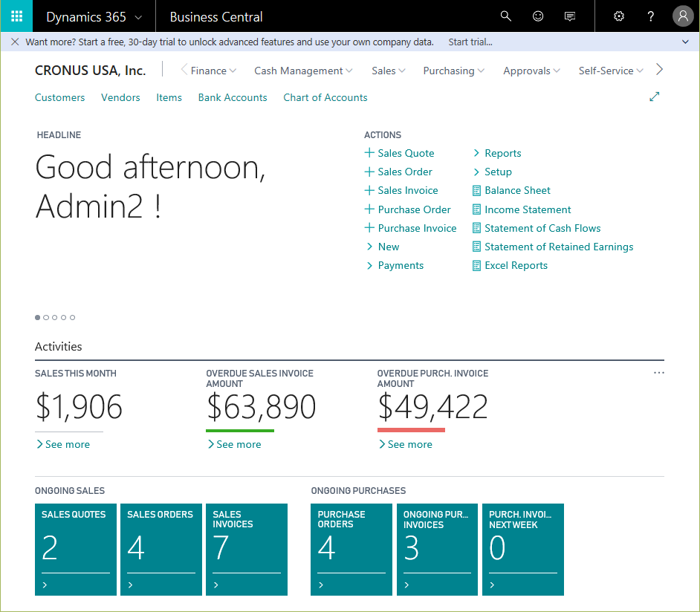The width and height of the screenshot is (700, 612).
Task: Create a new Sales Order
Action: pyautogui.click(x=398, y=172)
